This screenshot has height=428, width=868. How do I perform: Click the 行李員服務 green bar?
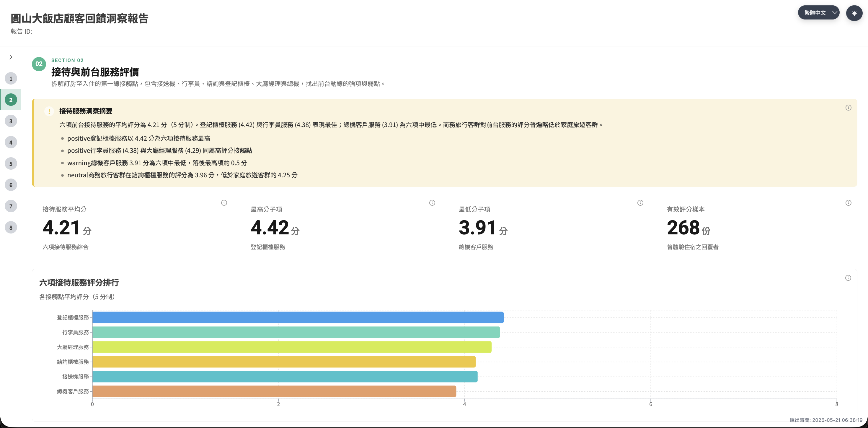296,332
